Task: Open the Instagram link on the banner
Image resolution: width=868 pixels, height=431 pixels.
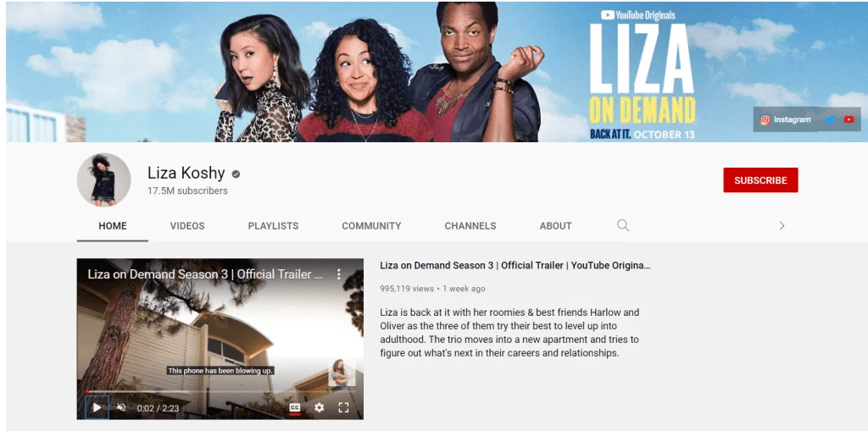Action: [786, 120]
